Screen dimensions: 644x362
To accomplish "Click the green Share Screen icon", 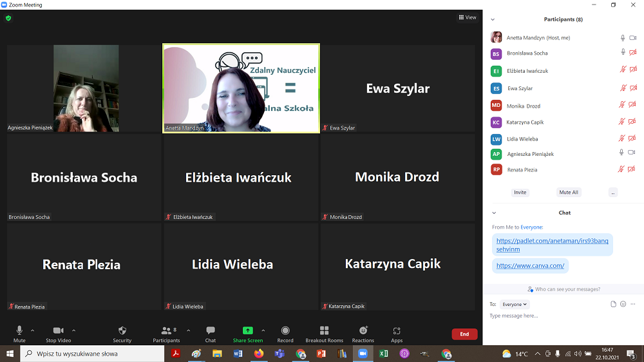I will click(x=248, y=330).
